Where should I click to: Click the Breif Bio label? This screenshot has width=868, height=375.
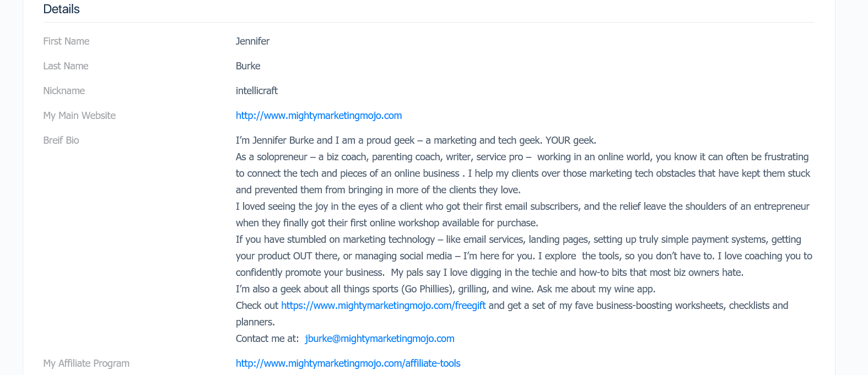61,140
